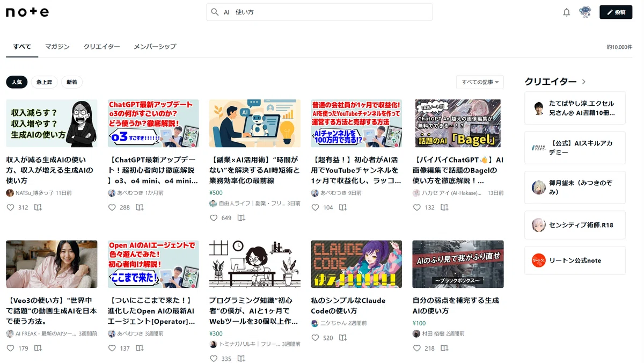The width and height of the screenshot is (644, 363).
Task: Switch to the クリエイター tab
Action: [x=101, y=47]
